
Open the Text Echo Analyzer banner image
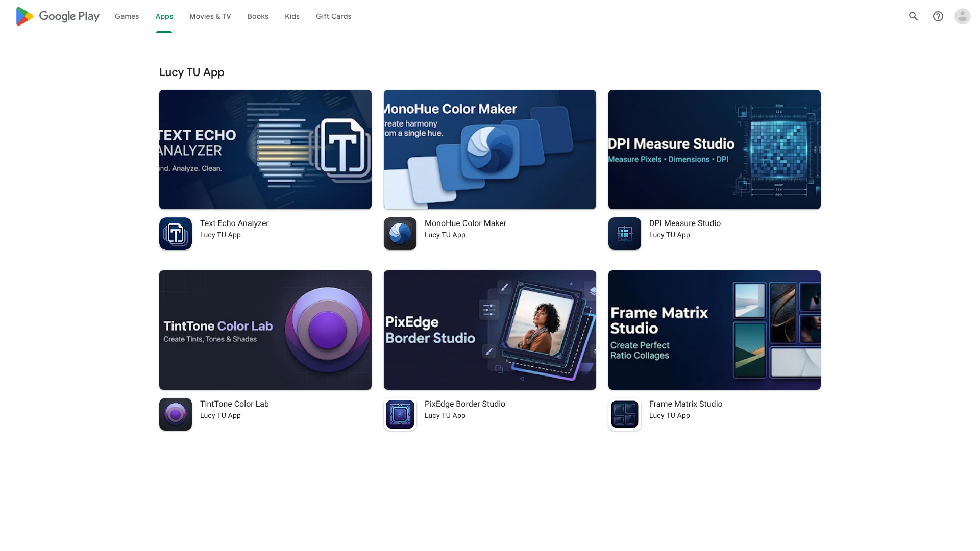(265, 149)
